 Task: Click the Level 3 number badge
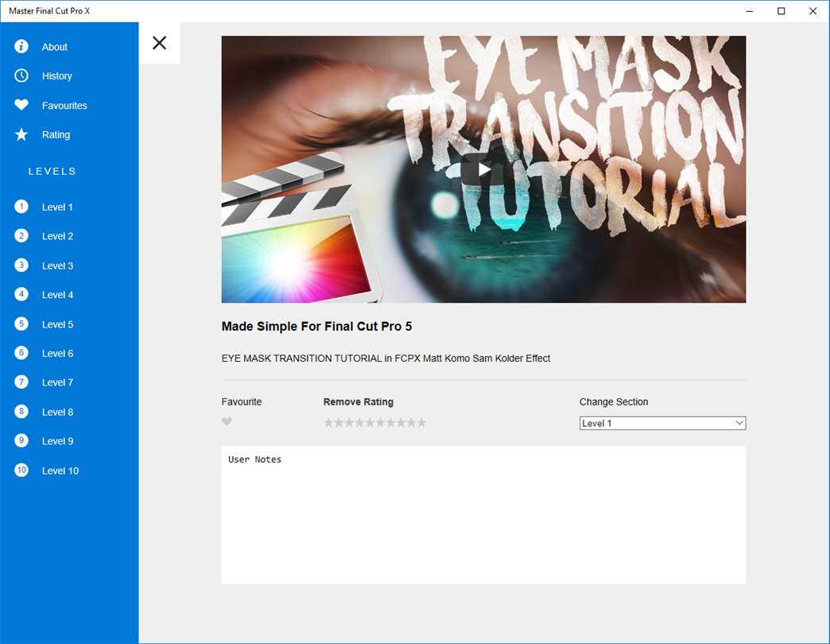[21, 265]
